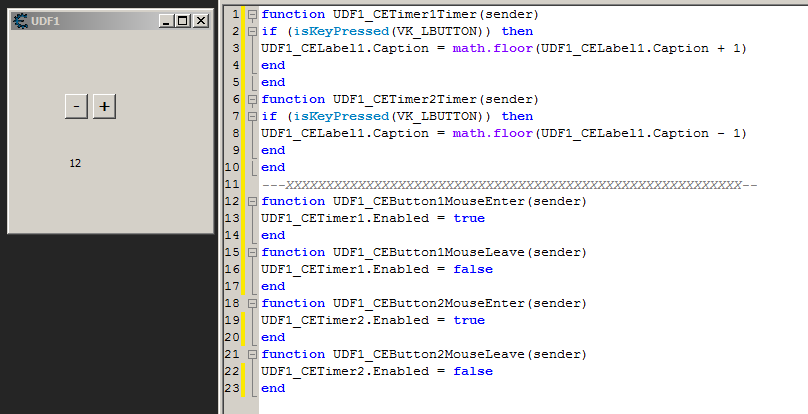Click UDF1_CEButton1MouseLeave on line 15
The image size is (808, 414).
(429, 253)
